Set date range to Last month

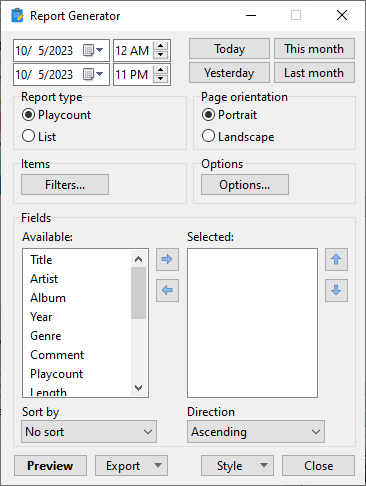point(314,73)
